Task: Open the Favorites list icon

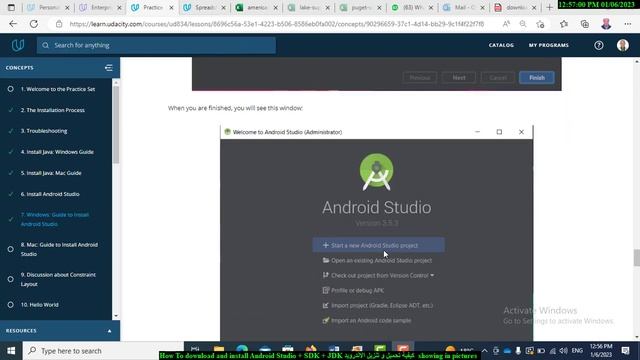Action: 564,24
